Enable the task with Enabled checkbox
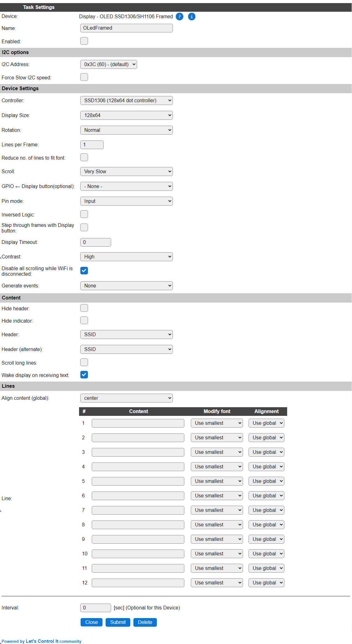352x644 pixels. (84, 41)
